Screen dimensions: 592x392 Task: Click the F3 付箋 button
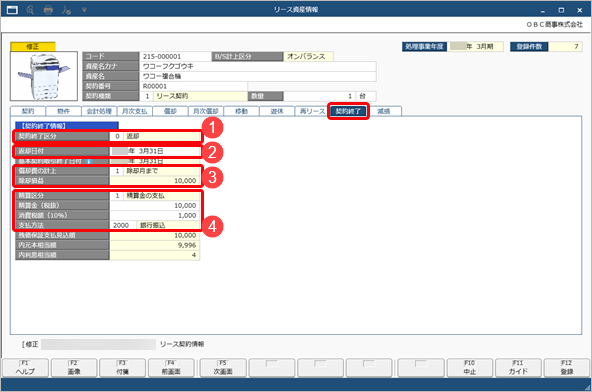pos(122,367)
